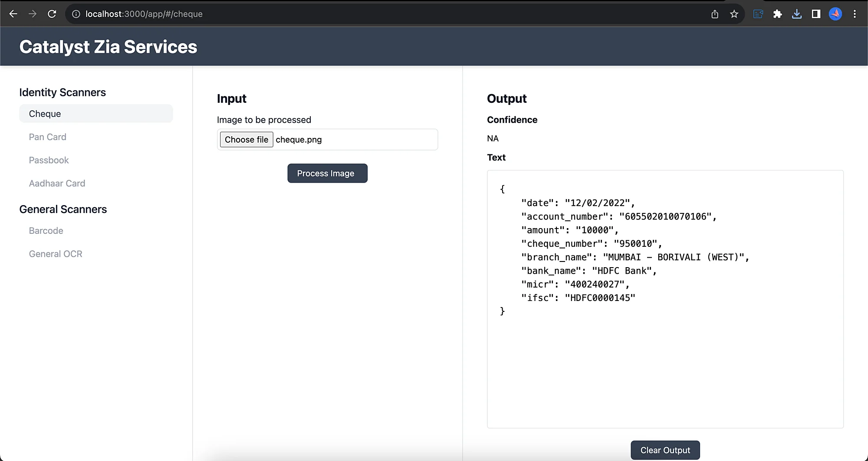The image size is (868, 461).
Task: Click the Process Image button
Action: click(327, 173)
